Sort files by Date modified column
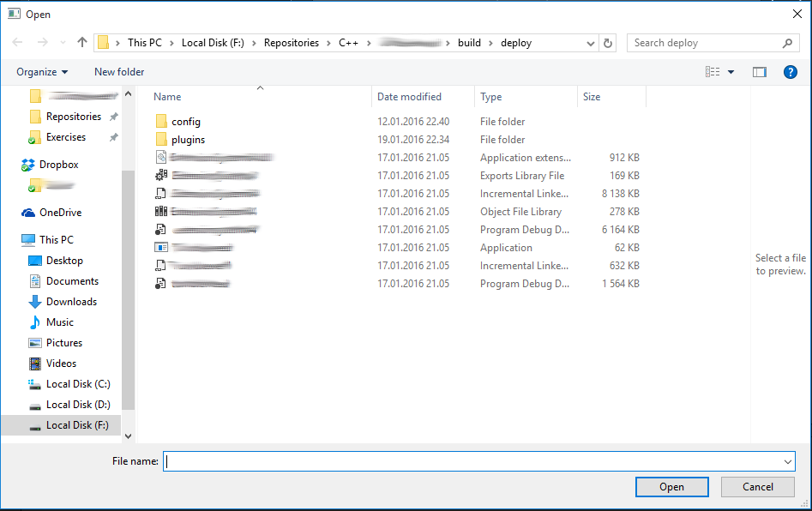 click(409, 97)
